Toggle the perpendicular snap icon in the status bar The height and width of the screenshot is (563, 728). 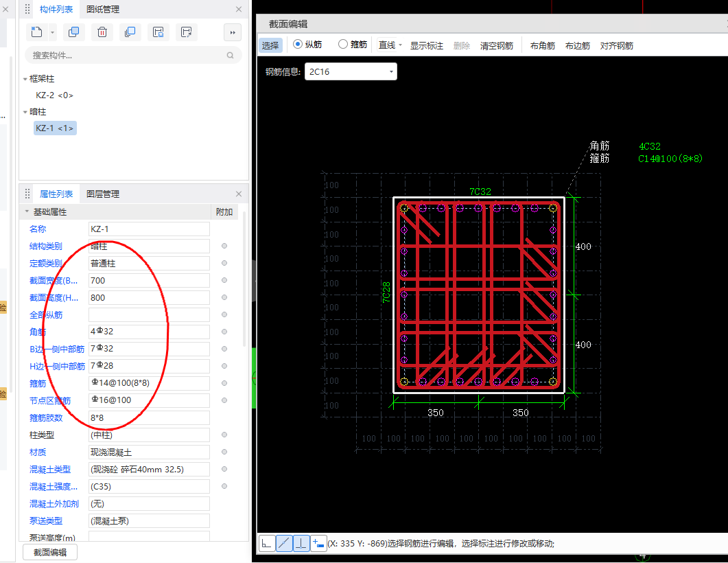(x=301, y=543)
